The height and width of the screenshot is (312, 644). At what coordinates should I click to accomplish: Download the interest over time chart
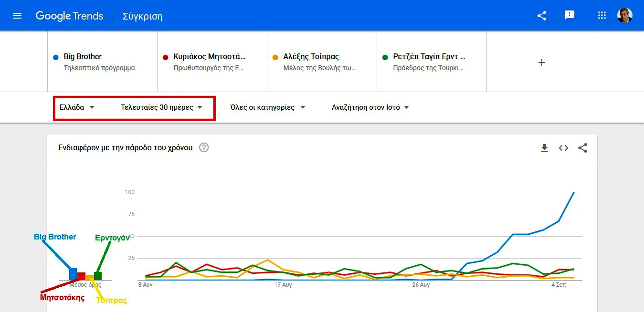coord(544,148)
